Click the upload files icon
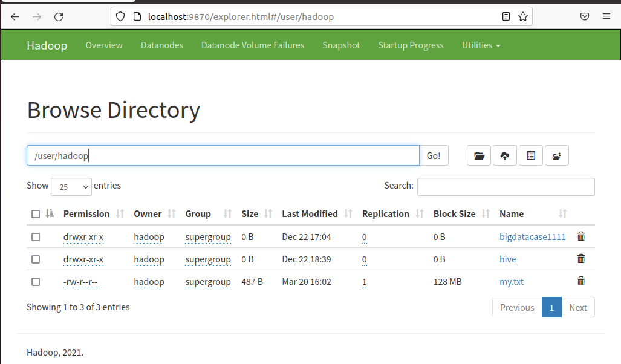The height and width of the screenshot is (364, 621). [505, 156]
